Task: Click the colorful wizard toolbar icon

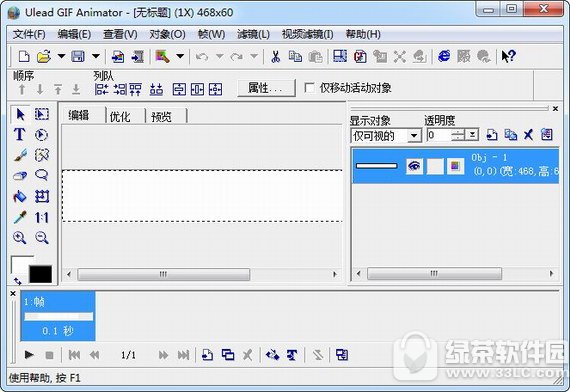Action: click(x=162, y=56)
